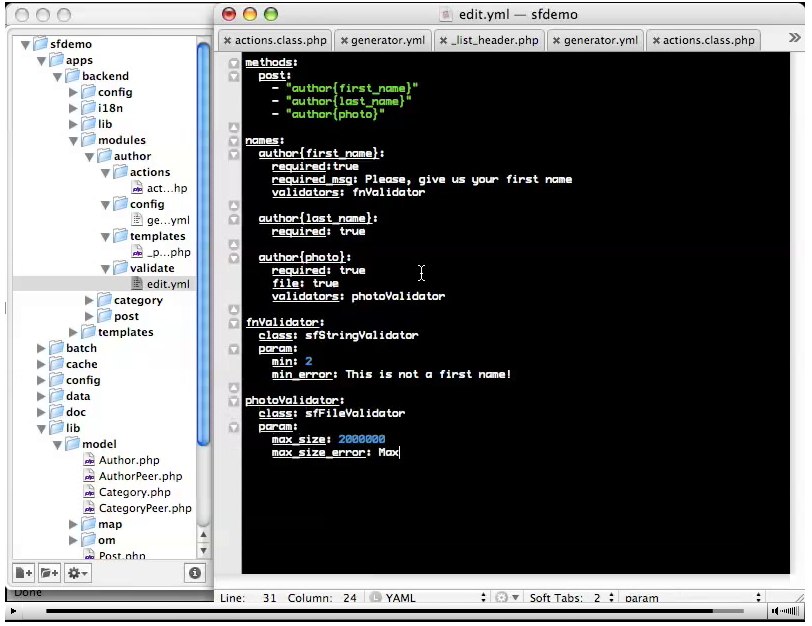The height and width of the screenshot is (626, 812).
Task: Toggle fold marker beside the photoValidator: line
Action: point(234,400)
